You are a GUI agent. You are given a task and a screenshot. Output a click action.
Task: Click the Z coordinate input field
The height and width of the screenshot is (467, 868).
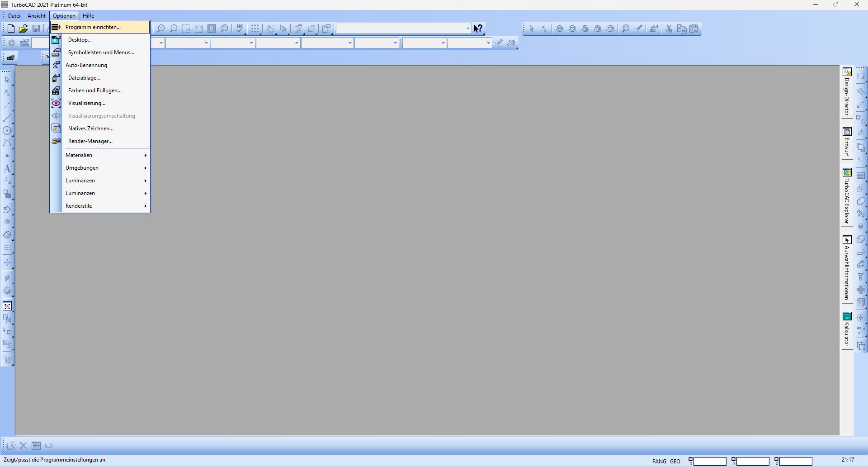(796, 462)
